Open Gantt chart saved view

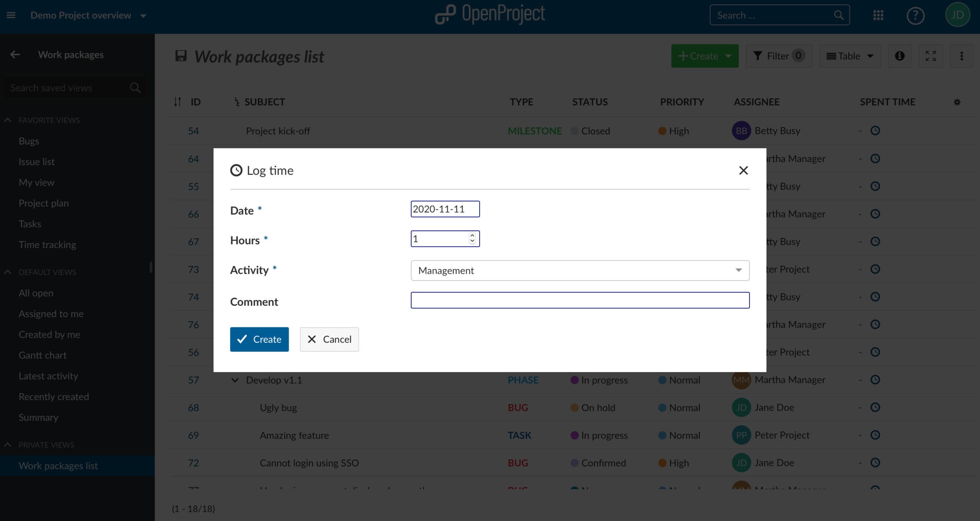point(42,355)
